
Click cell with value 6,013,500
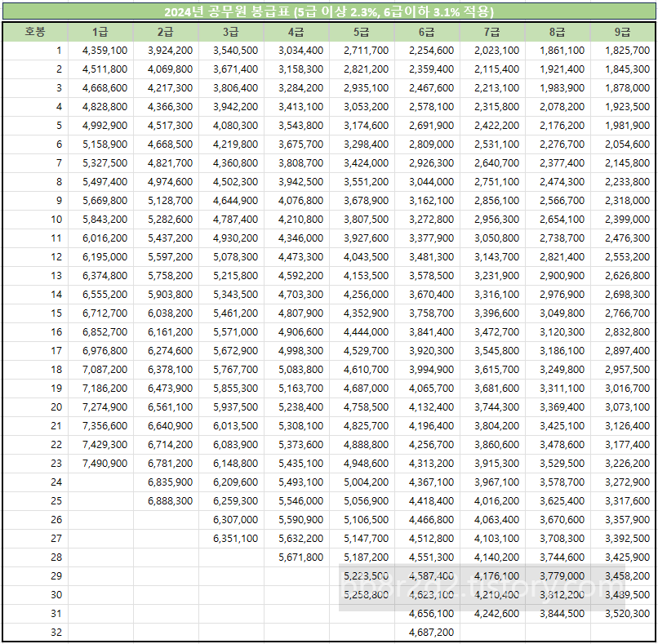231,426
